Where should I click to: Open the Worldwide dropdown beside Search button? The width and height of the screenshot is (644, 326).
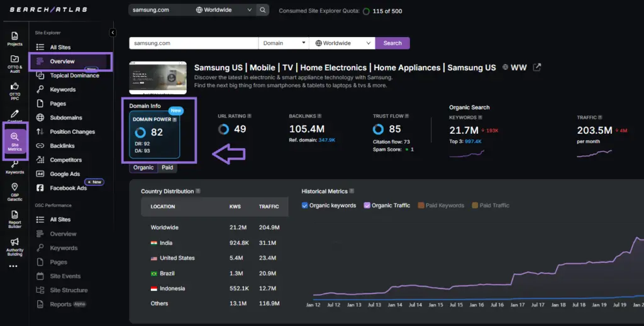[x=342, y=43]
